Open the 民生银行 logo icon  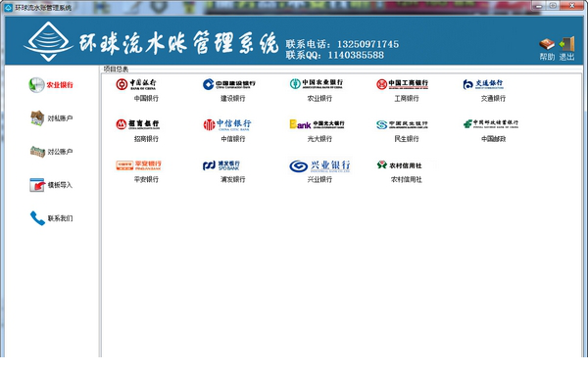(402, 124)
